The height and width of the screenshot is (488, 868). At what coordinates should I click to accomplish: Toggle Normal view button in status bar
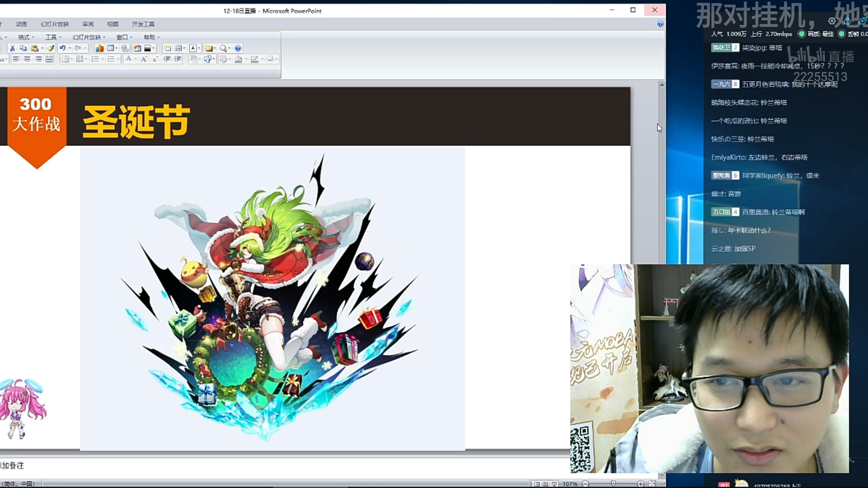(537, 484)
